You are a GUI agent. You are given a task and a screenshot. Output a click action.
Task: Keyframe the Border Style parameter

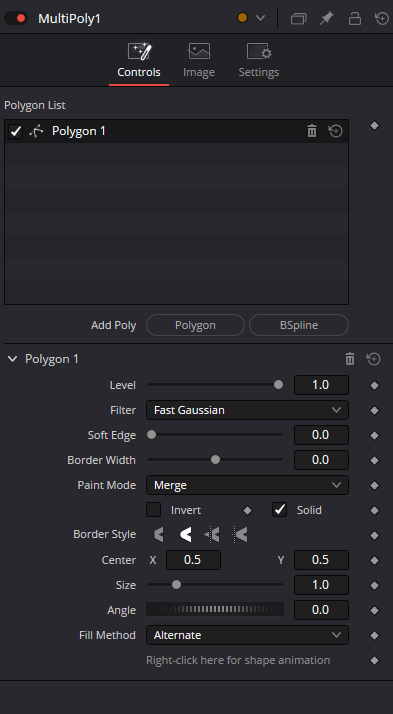374,536
